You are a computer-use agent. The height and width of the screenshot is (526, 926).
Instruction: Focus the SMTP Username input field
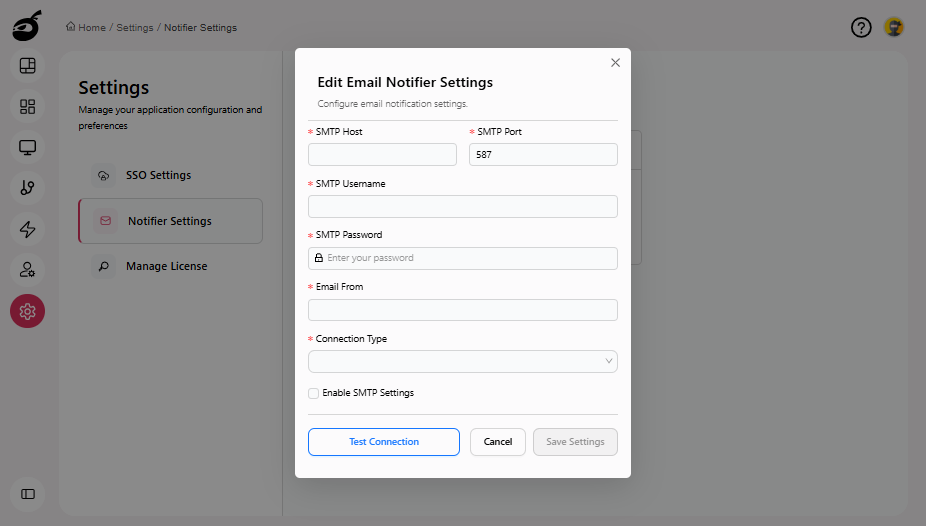pos(462,207)
